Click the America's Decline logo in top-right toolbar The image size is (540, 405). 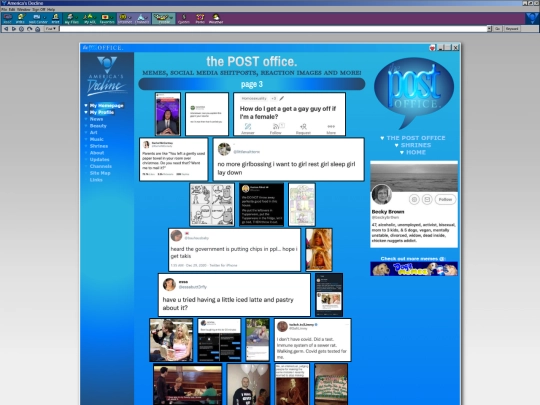click(532, 18)
